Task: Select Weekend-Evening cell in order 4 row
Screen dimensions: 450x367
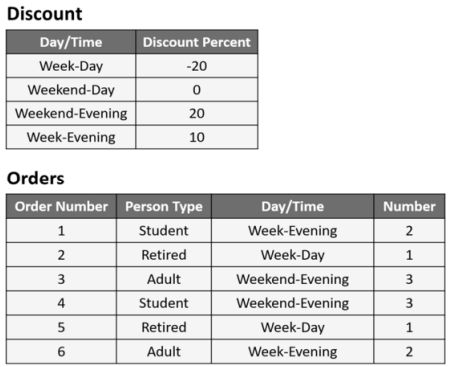Action: 293,303
